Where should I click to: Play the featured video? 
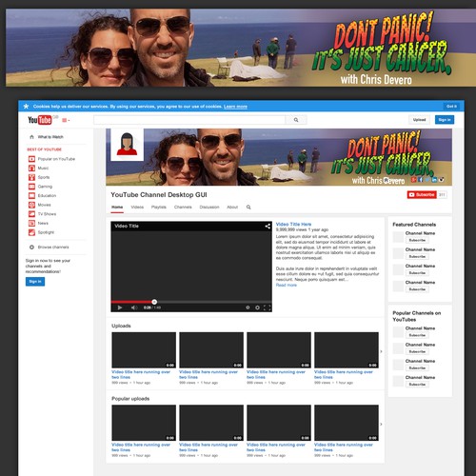120,307
